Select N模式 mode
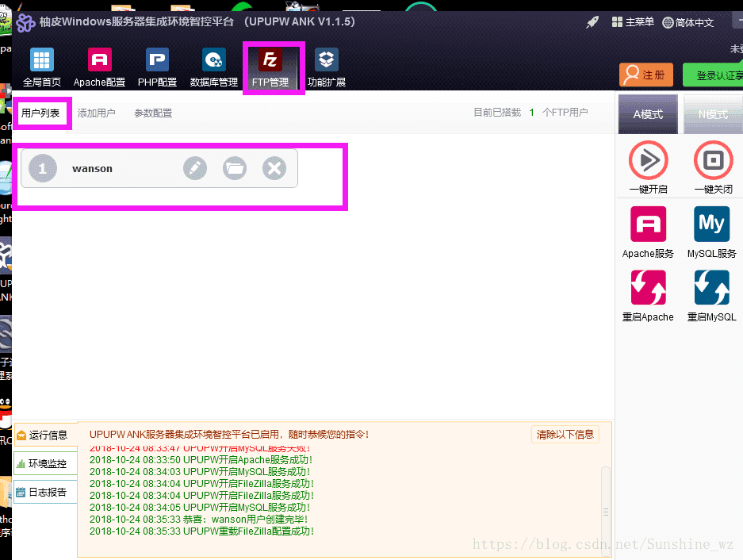The width and height of the screenshot is (743, 560). pyautogui.click(x=713, y=114)
